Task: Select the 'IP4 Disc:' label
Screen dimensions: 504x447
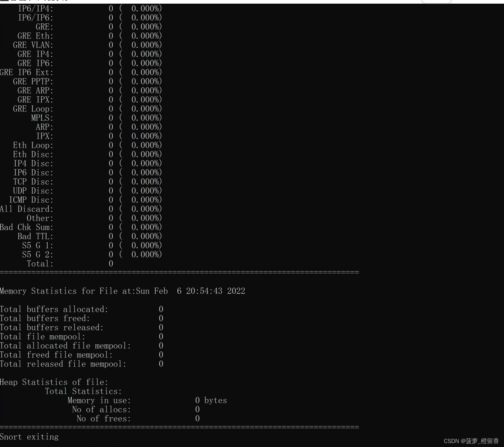Action: 33,163
